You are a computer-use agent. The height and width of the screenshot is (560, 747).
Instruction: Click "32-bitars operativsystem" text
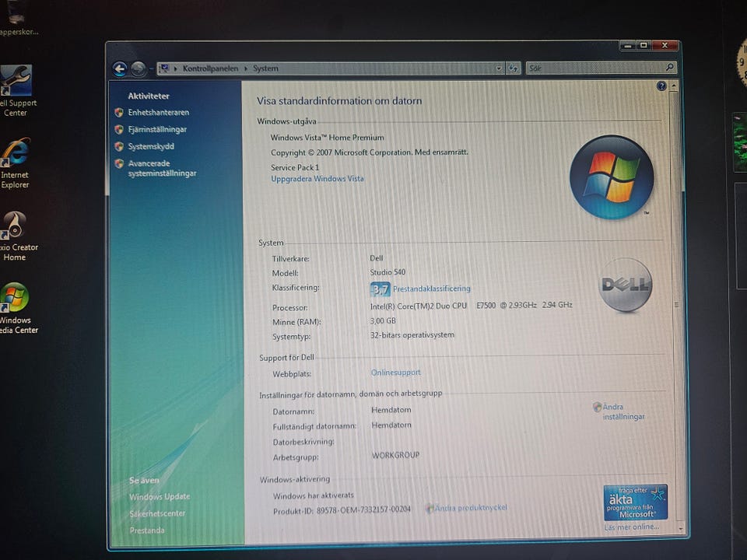(412, 335)
